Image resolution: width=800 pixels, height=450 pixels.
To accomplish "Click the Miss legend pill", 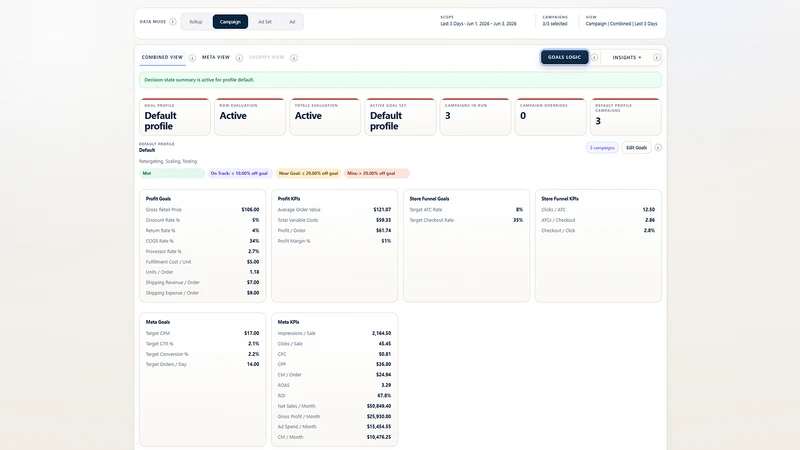I will [x=377, y=173].
